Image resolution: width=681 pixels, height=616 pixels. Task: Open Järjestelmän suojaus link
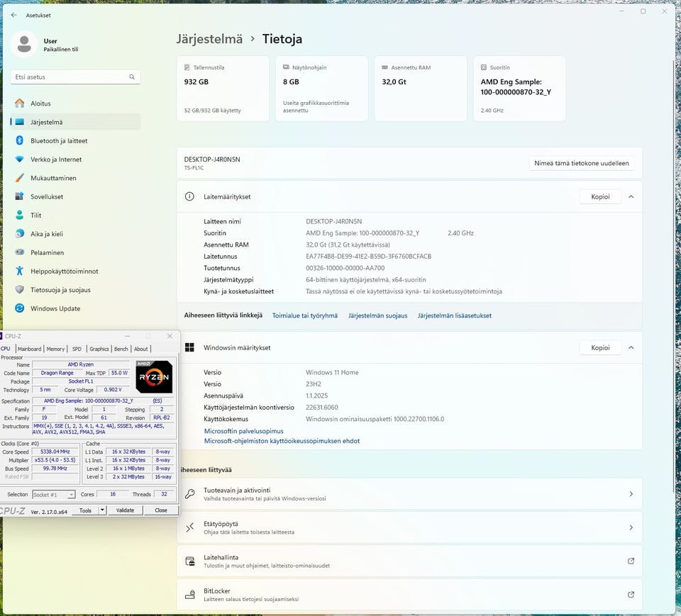[x=378, y=315]
